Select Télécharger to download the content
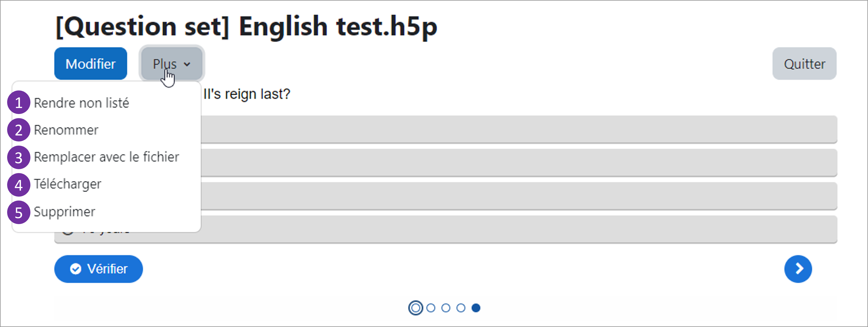868x327 pixels. pos(67,184)
